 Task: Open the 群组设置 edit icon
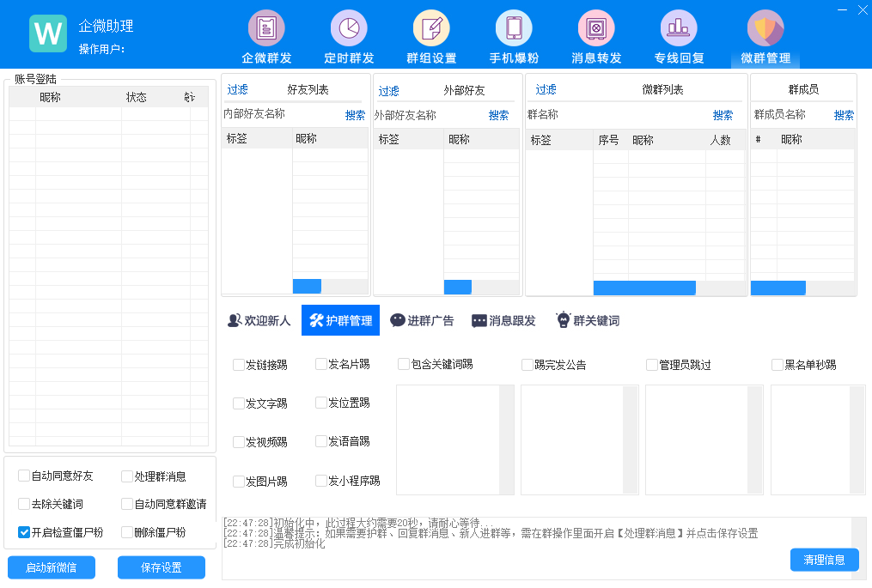(431, 28)
